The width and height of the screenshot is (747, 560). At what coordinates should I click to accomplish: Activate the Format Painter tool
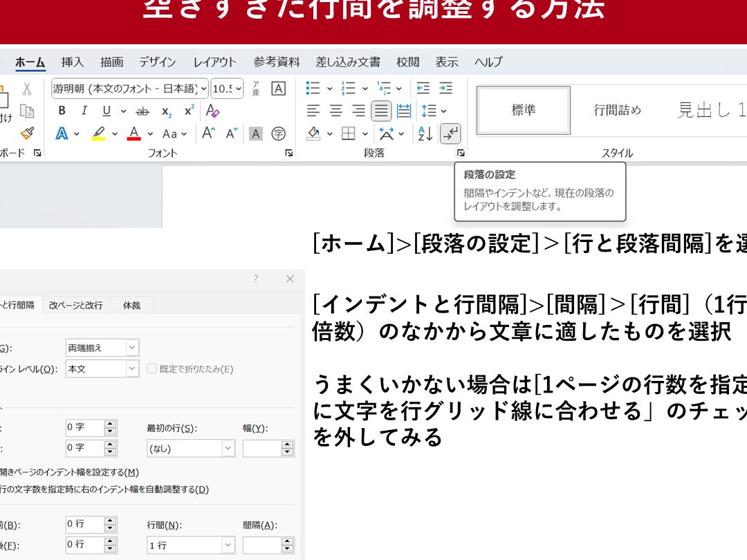27,133
